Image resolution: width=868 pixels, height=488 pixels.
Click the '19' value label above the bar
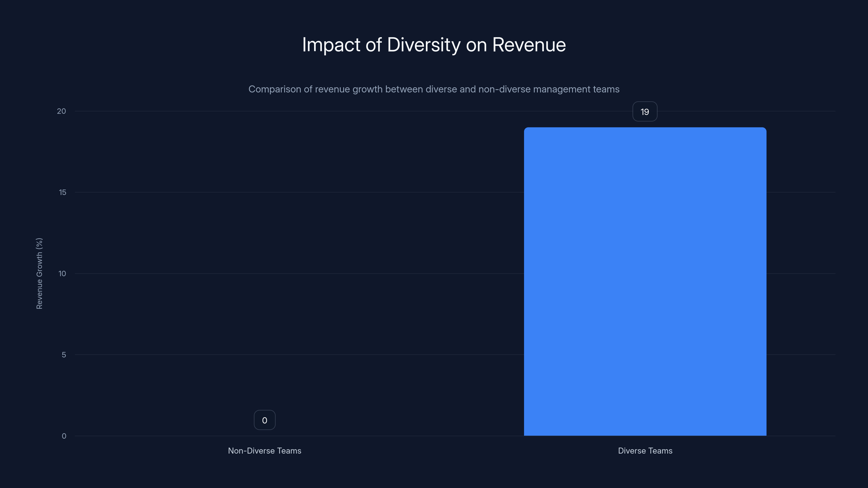(x=645, y=111)
